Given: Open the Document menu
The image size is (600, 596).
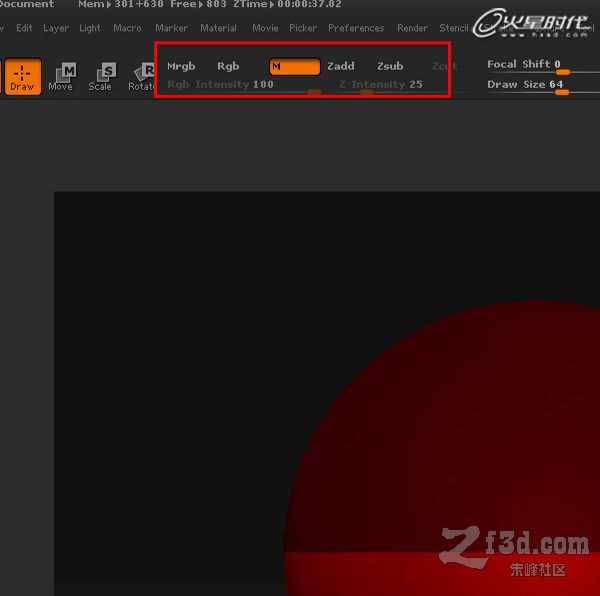Looking at the screenshot, I should (x=27, y=4).
